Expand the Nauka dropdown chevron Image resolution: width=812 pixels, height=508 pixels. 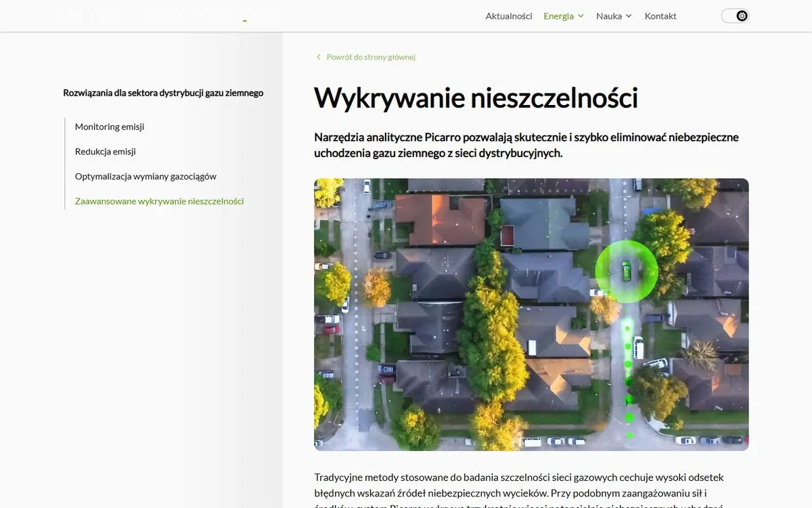pyautogui.click(x=629, y=16)
